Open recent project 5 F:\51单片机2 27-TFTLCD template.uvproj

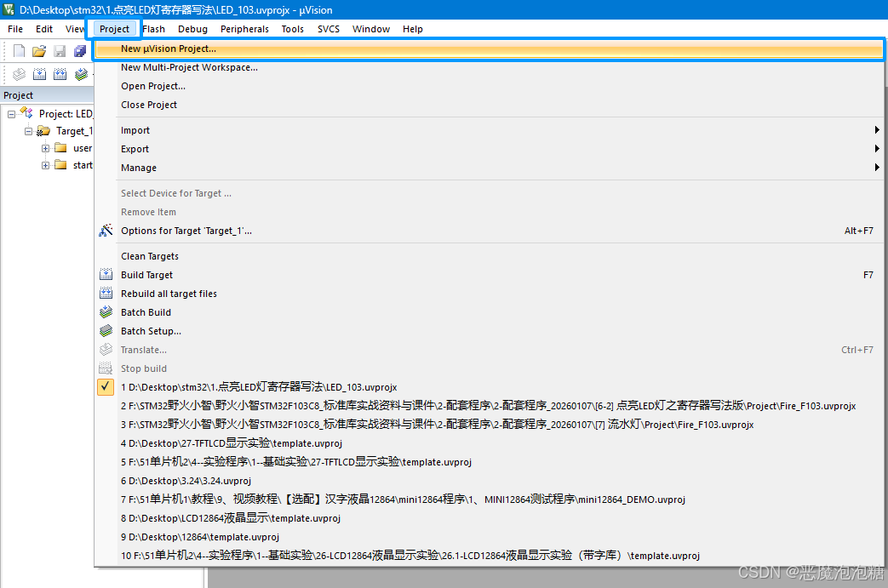pos(489,462)
